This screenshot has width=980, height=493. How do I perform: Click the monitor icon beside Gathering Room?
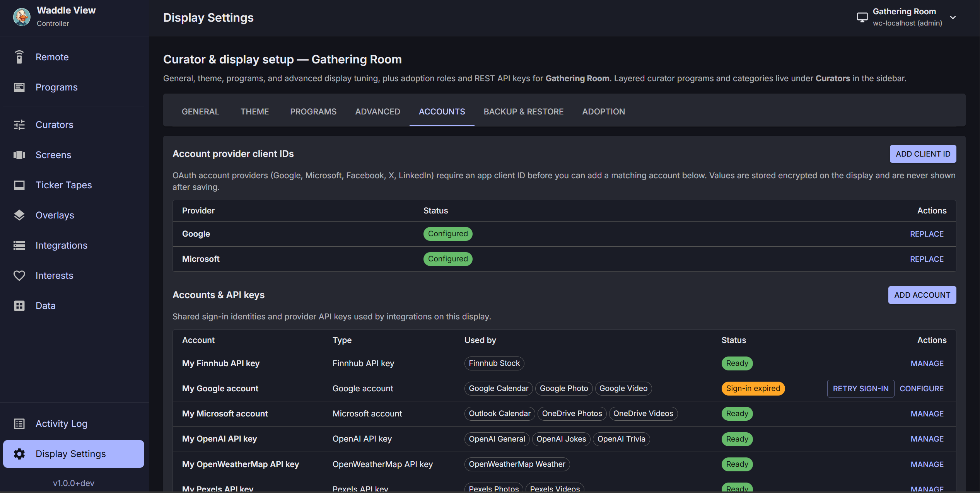tap(862, 17)
